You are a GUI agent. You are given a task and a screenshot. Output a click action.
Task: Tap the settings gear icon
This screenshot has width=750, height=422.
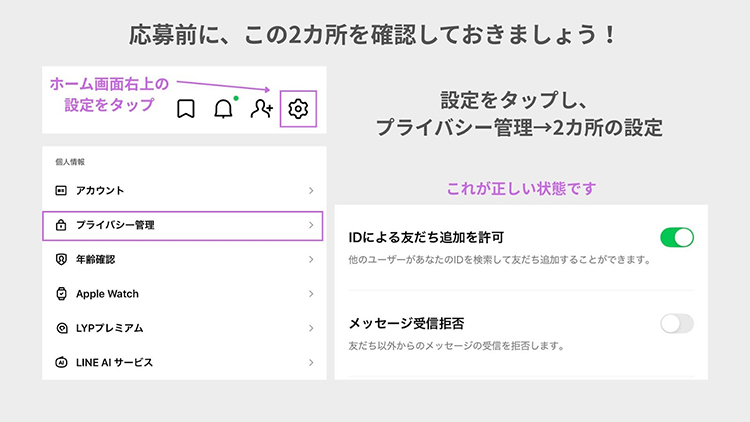tap(297, 109)
